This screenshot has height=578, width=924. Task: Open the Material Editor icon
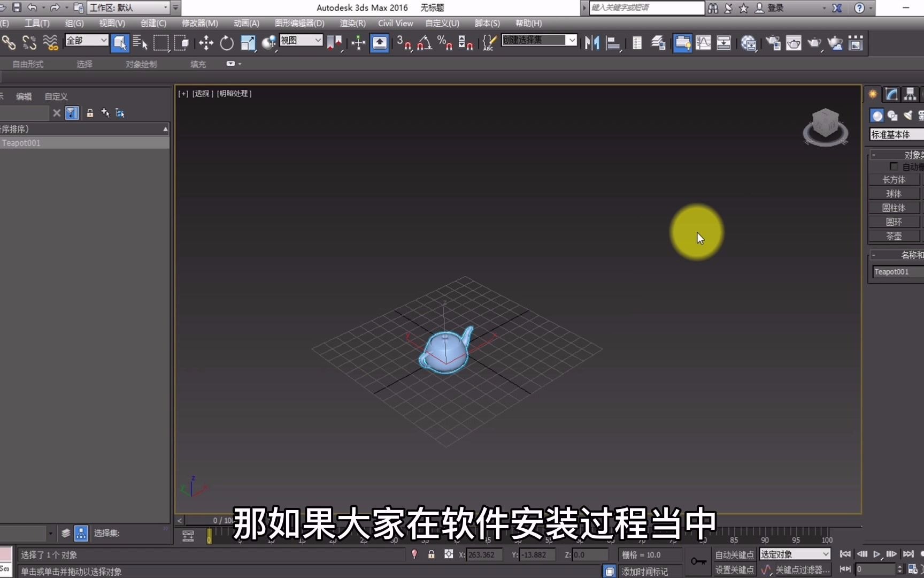749,43
